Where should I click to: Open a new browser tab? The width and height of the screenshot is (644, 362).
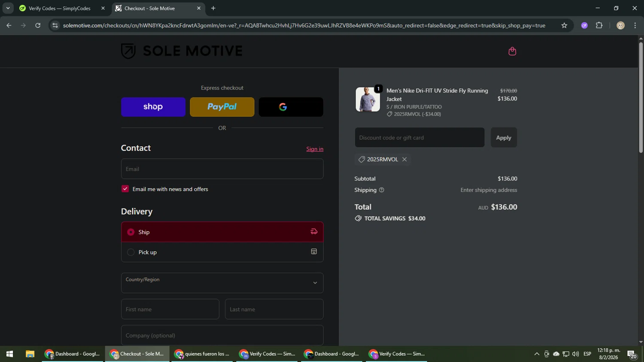tap(213, 8)
